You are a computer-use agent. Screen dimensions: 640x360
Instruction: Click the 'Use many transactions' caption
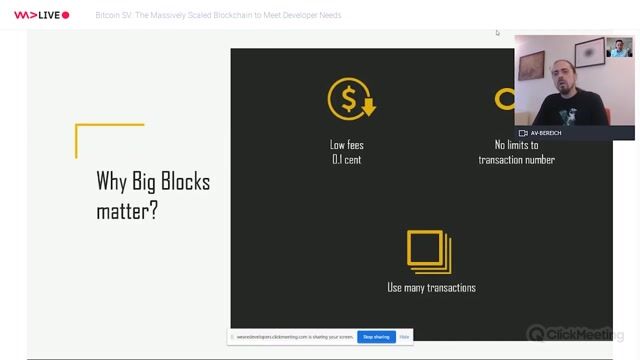click(x=431, y=288)
